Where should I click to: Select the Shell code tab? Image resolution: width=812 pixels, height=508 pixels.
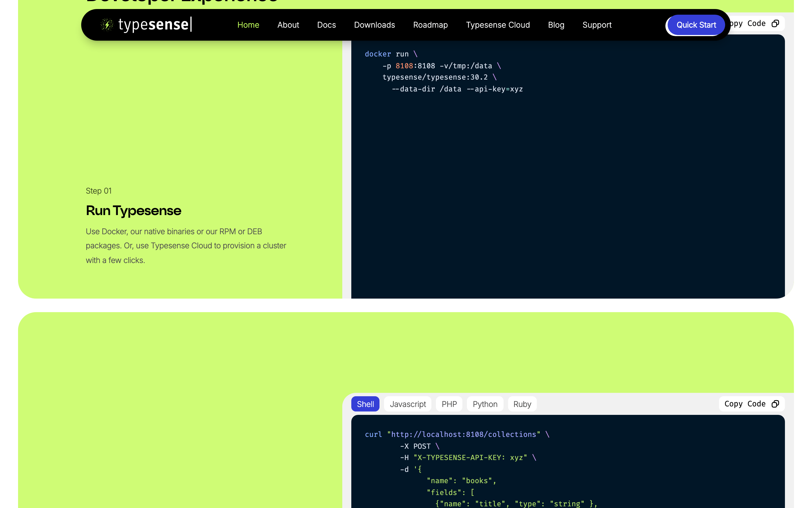pos(365,404)
